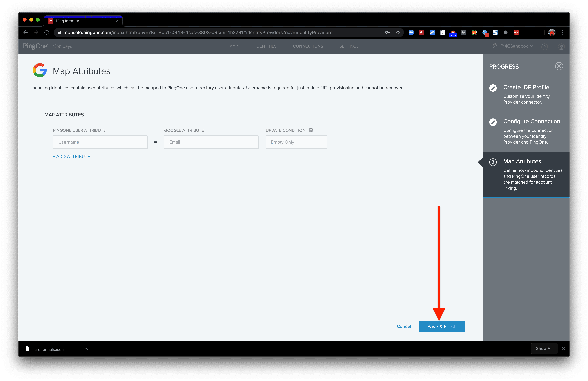Select the Ping Identity browser tab

pyautogui.click(x=83, y=21)
